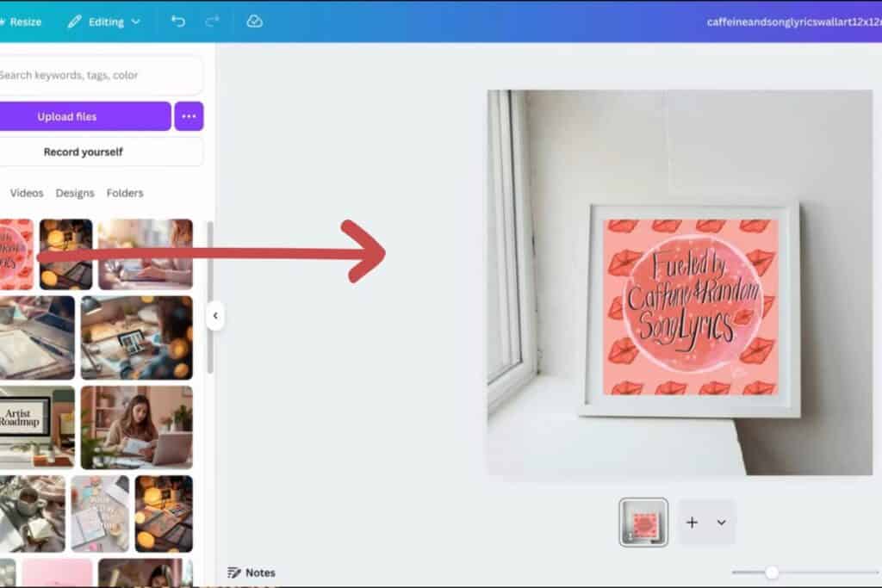The image size is (882, 588).
Task: Click the Upload files button
Action: tap(84, 116)
